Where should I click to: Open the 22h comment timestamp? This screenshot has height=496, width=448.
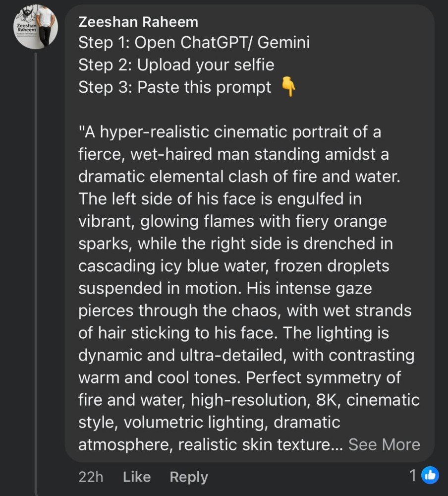click(x=91, y=477)
